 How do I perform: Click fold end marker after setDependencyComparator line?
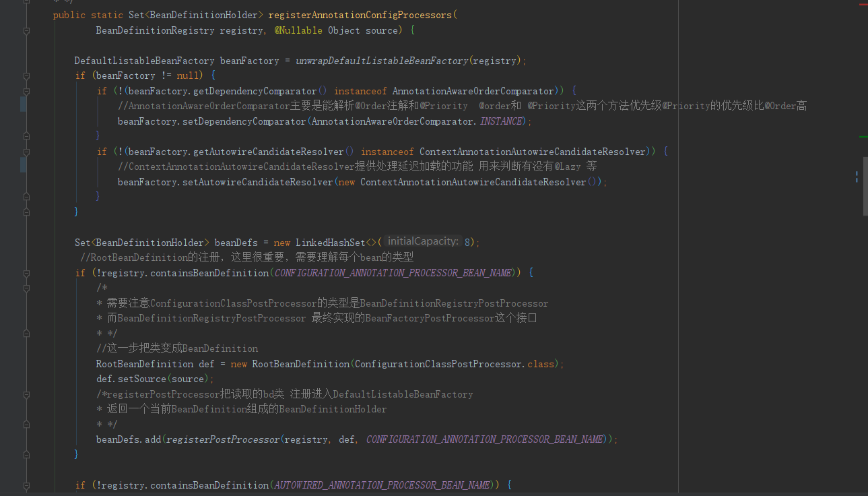click(26, 136)
